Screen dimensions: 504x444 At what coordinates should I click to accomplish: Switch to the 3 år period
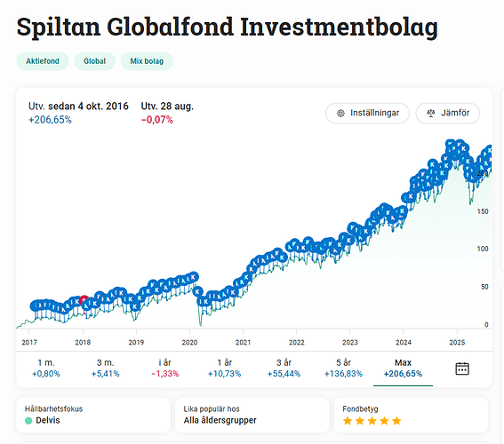pyautogui.click(x=284, y=369)
